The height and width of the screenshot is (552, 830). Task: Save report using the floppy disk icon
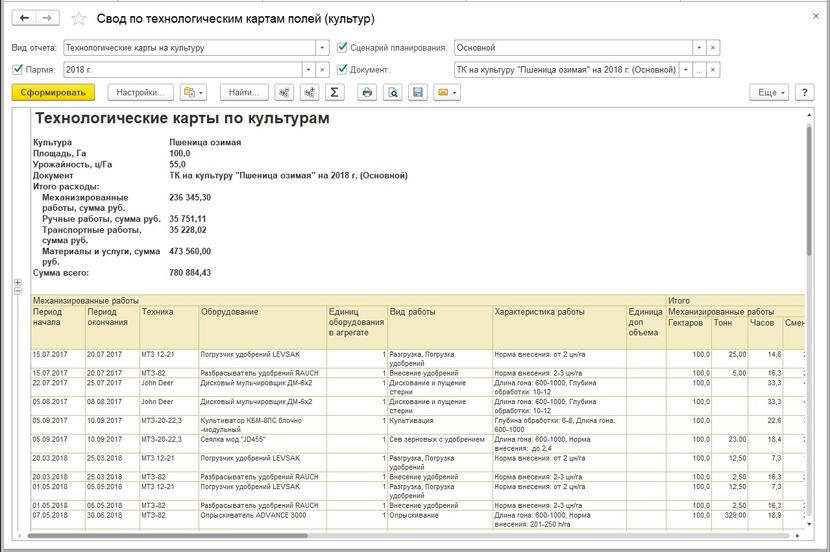coord(418,92)
